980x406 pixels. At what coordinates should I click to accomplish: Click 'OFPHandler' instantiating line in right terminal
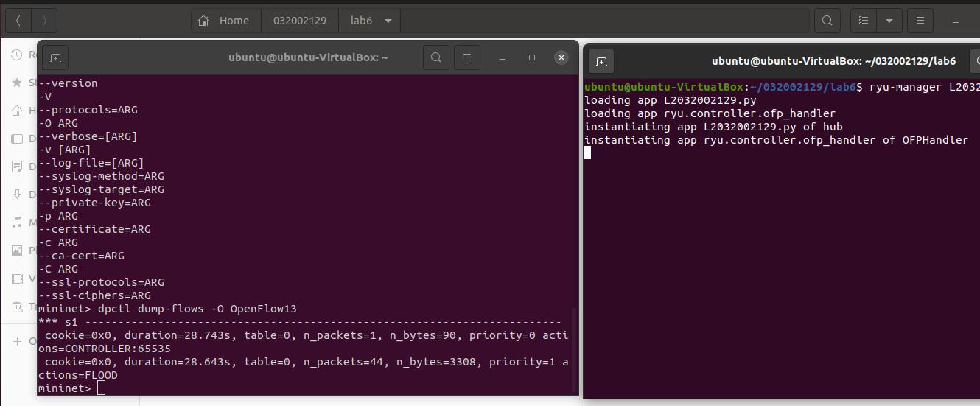coord(776,140)
